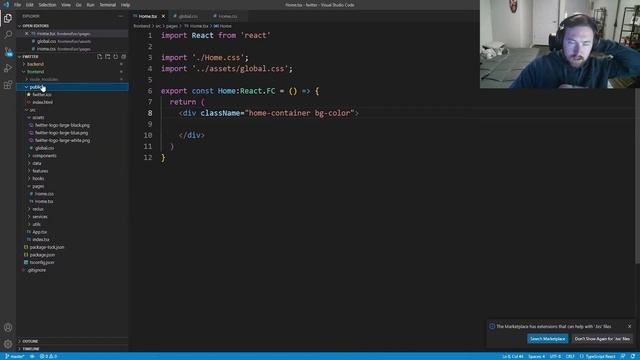This screenshot has height=360, width=640.
Task: Click the VS Code logo in title bar
Action: pos(6,5)
